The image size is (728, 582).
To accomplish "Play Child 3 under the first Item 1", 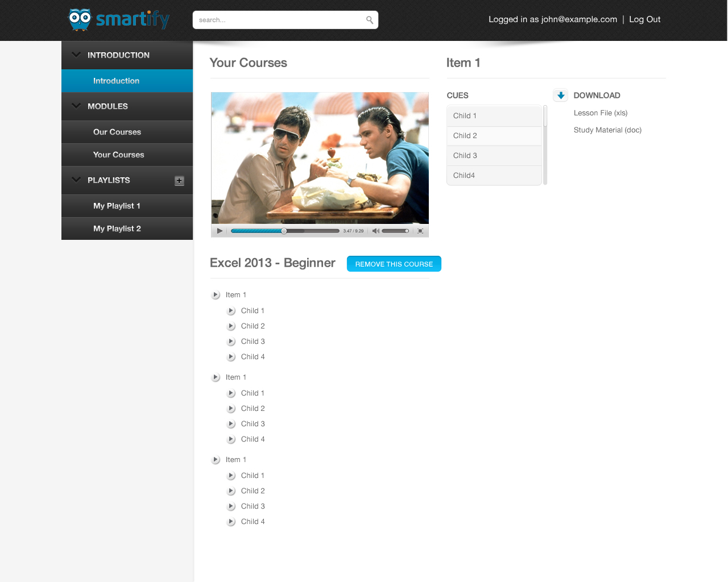I will pos(231,342).
